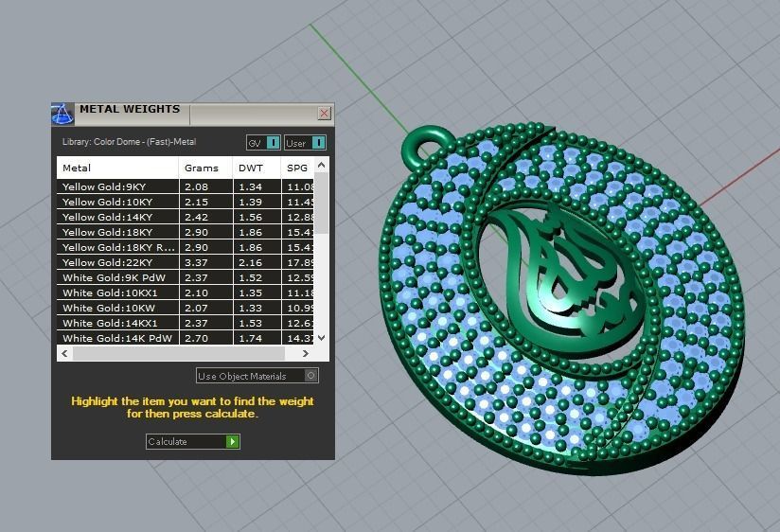The height and width of the screenshot is (532, 780).
Task: Select the White Gold:10KW row
Action: coord(186,308)
